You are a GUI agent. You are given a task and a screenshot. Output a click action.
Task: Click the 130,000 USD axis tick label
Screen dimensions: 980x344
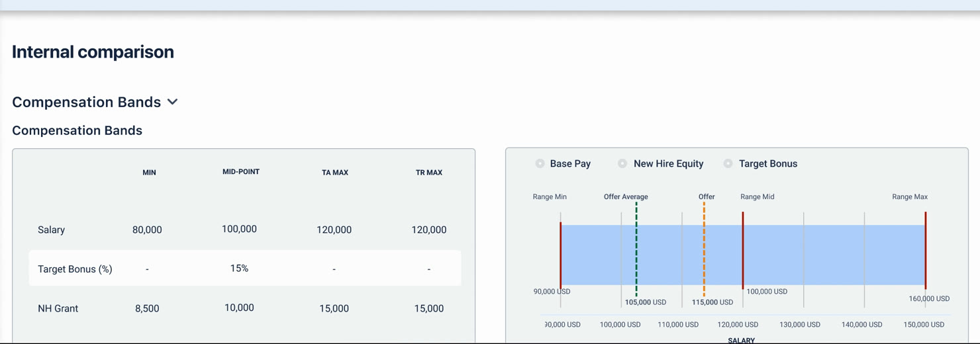(x=800, y=325)
